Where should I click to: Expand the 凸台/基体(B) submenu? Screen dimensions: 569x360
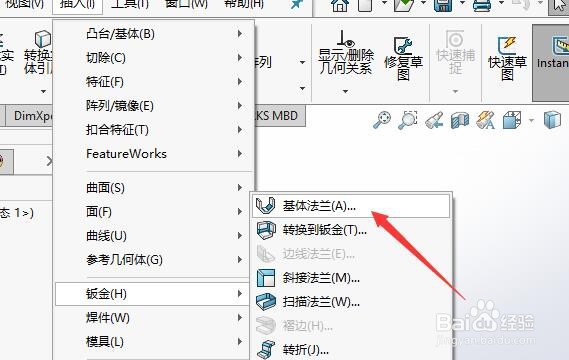click(154, 34)
